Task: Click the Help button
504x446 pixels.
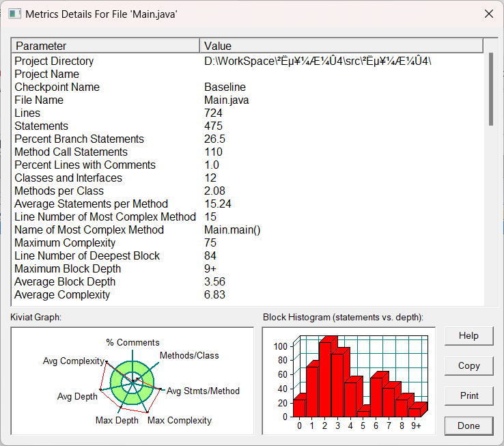Action: pyautogui.click(x=468, y=335)
